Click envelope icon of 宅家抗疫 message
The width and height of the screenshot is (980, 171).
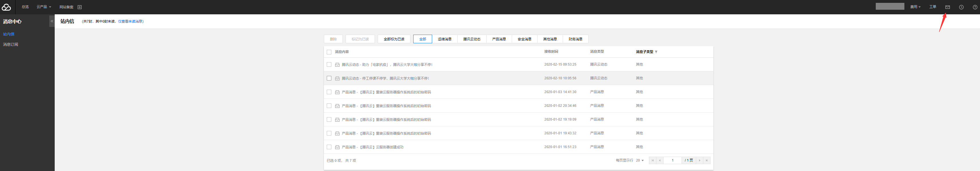coord(337,65)
